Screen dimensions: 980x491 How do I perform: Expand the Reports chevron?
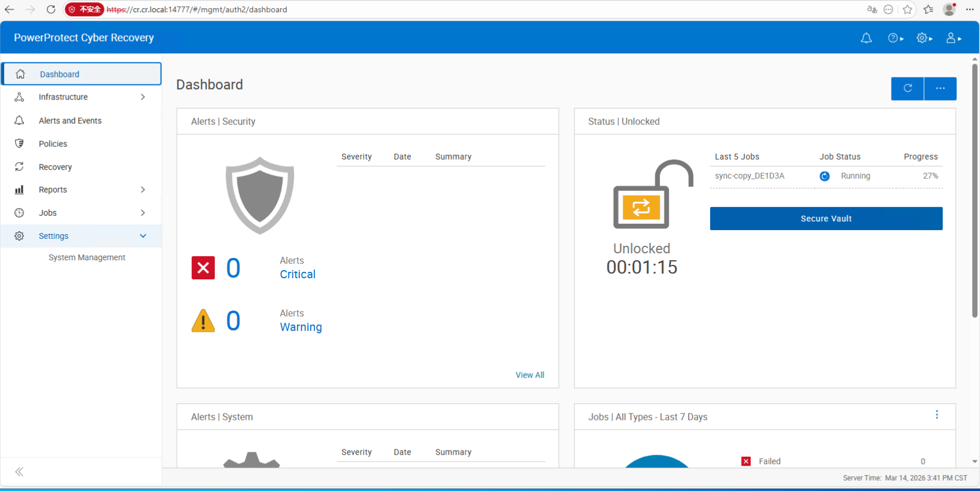(143, 190)
